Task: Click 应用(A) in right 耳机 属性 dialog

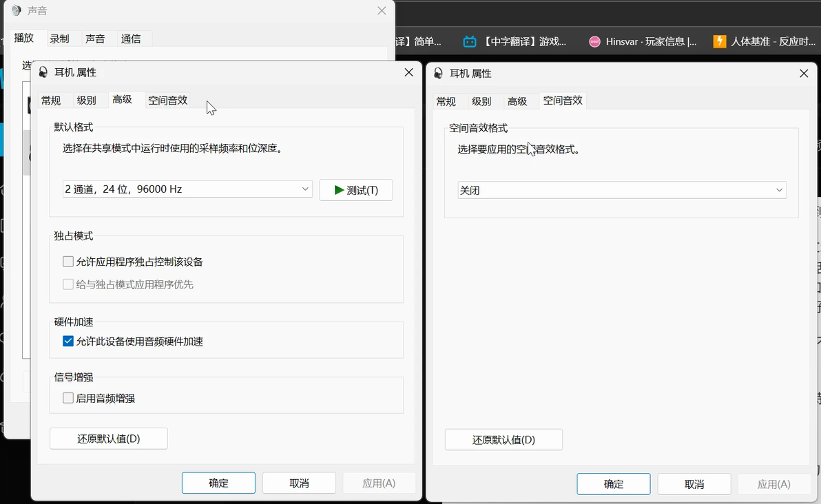Action: pos(774,484)
